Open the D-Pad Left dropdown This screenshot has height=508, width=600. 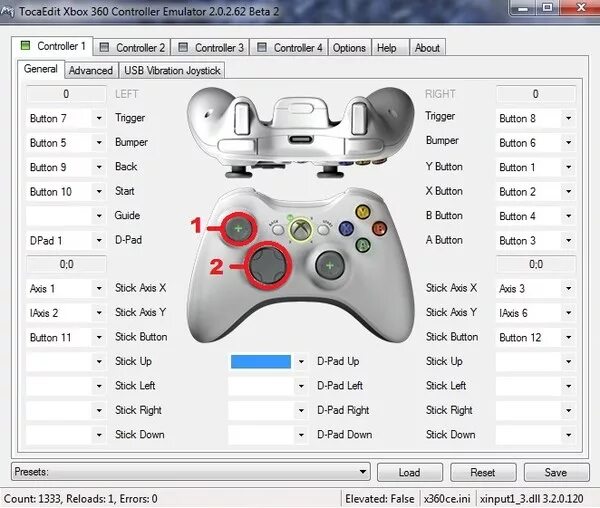click(268, 386)
